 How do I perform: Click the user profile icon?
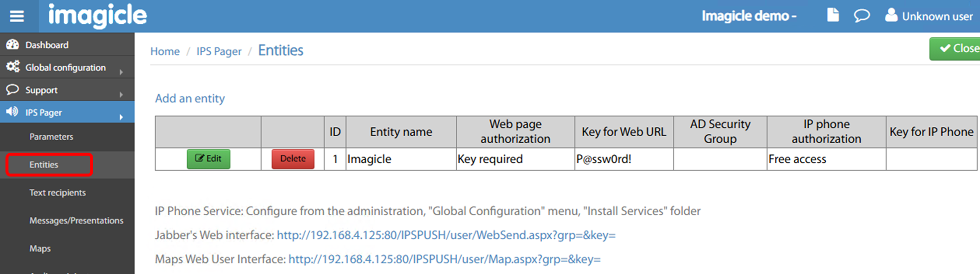click(x=891, y=15)
